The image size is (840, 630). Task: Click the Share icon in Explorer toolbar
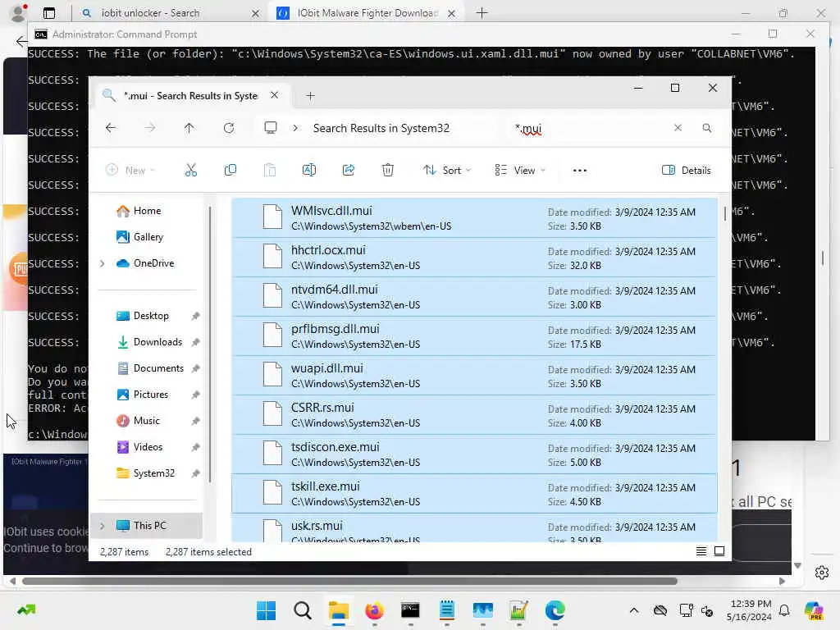pos(349,171)
